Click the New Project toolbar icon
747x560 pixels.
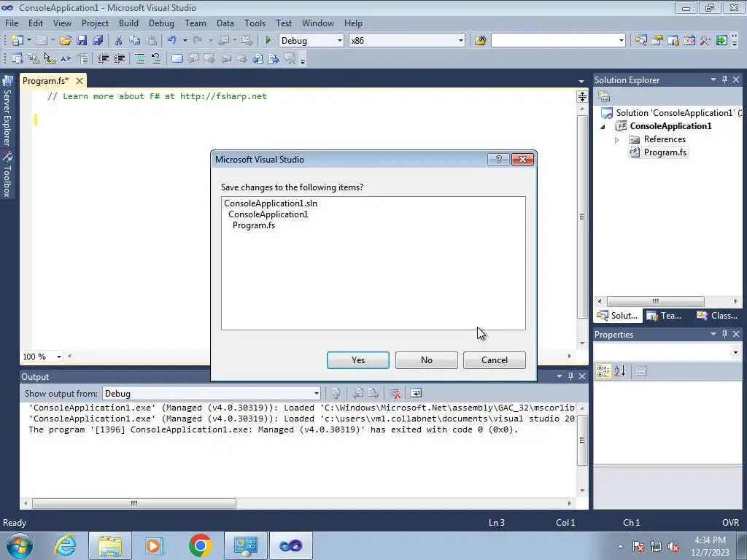coord(18,41)
